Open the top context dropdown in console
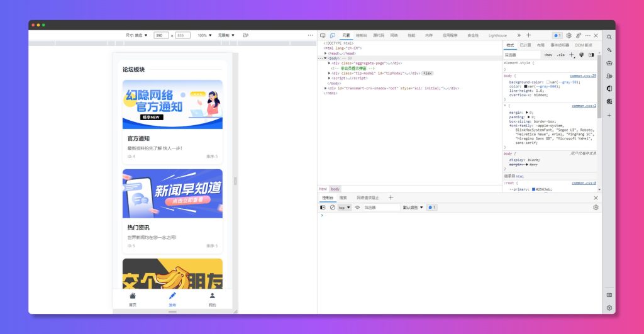The height and width of the screenshot is (334, 644). [345, 207]
